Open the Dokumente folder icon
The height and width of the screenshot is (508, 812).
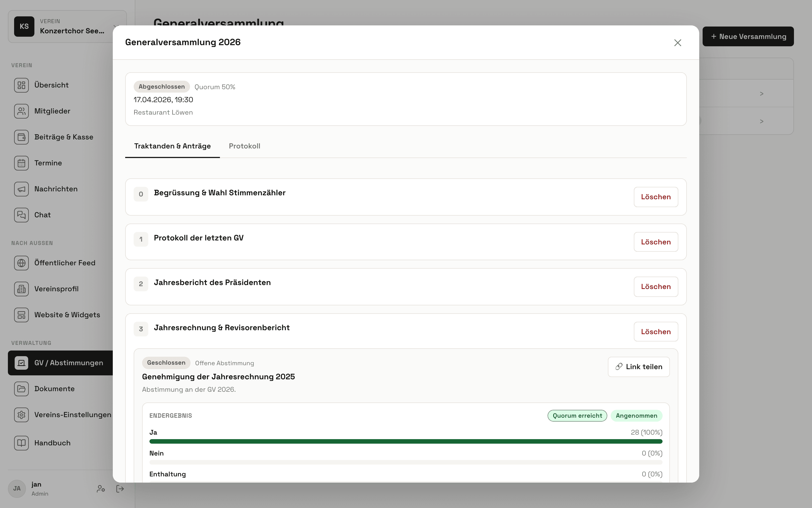tap(21, 389)
